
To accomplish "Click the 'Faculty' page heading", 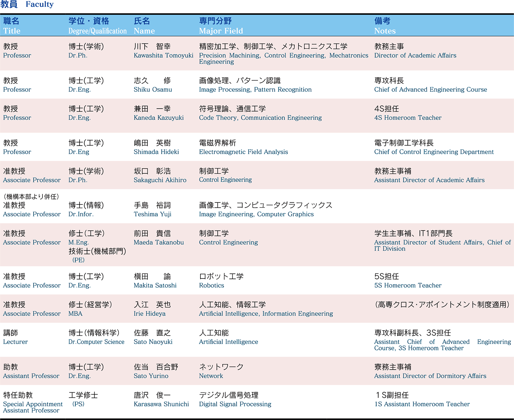I will (39, 4).
